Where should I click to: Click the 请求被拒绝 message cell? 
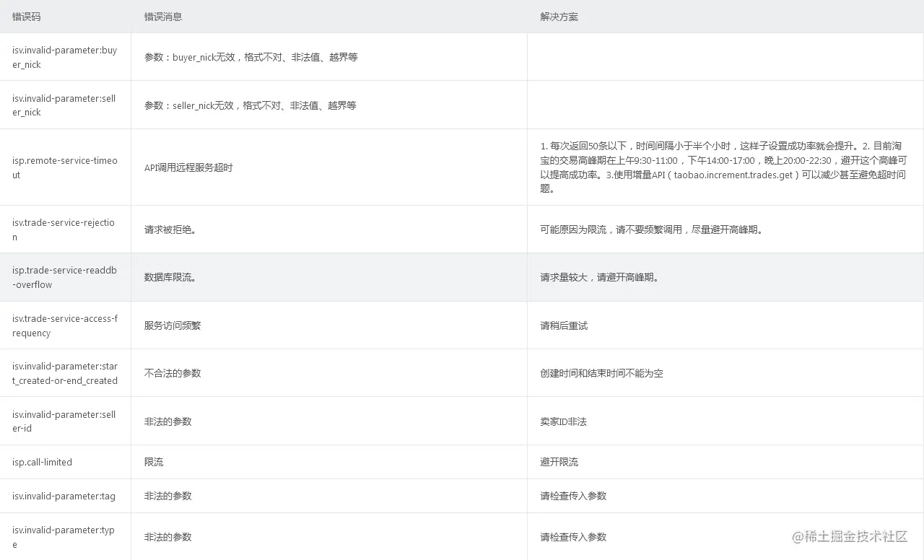point(162,229)
